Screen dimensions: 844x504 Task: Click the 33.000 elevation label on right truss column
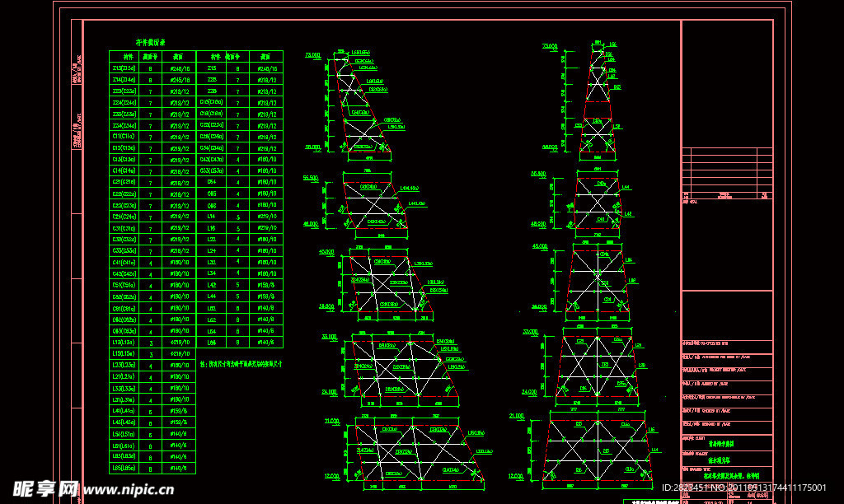click(541, 332)
